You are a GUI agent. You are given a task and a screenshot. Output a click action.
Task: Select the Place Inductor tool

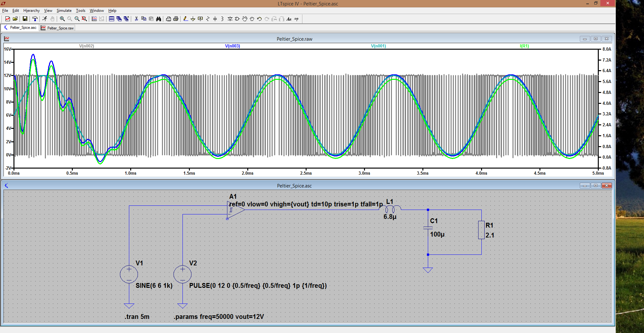tap(222, 19)
